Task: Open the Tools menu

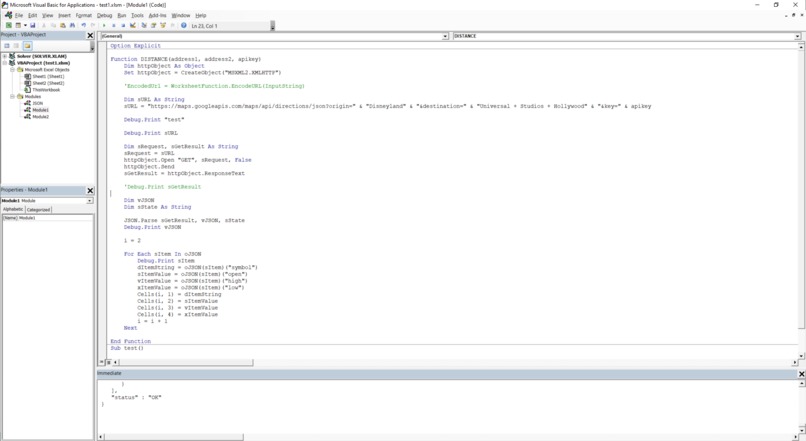Action: (x=137, y=15)
